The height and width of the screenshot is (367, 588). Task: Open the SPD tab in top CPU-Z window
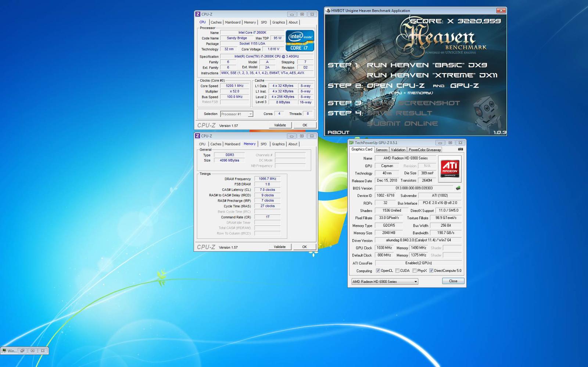[x=264, y=22]
